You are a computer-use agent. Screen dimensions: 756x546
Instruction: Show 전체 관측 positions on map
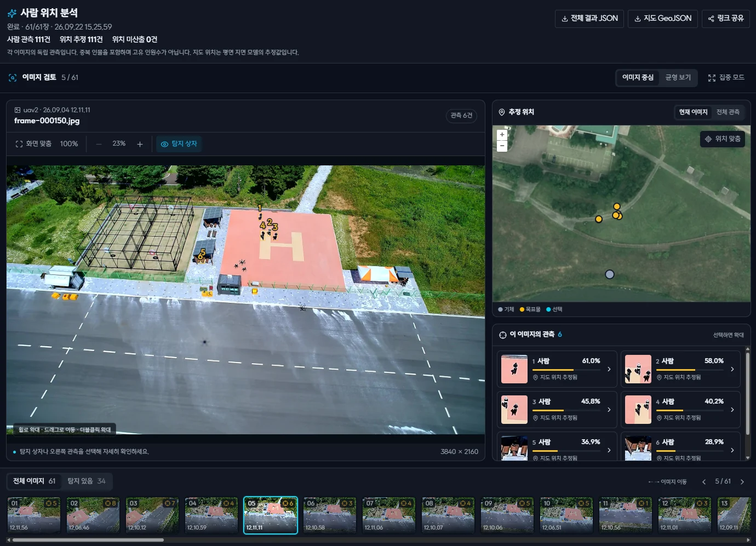728,112
